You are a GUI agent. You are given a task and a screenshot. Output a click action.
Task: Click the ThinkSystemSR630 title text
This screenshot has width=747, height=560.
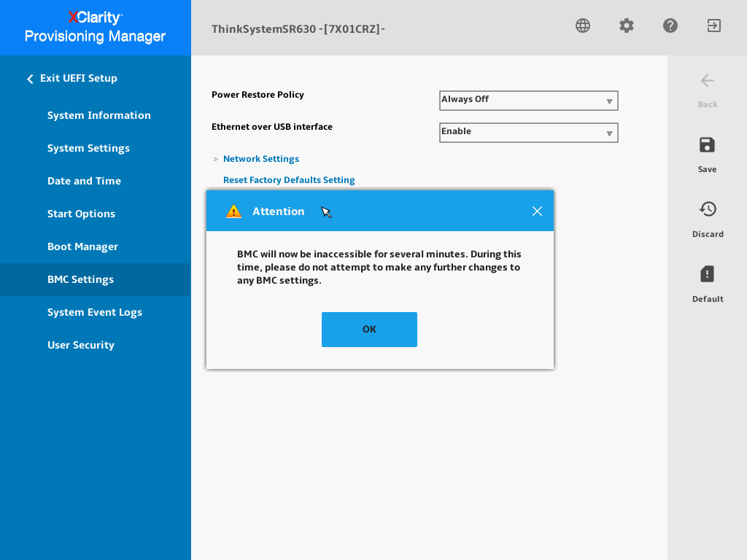pyautogui.click(x=298, y=29)
